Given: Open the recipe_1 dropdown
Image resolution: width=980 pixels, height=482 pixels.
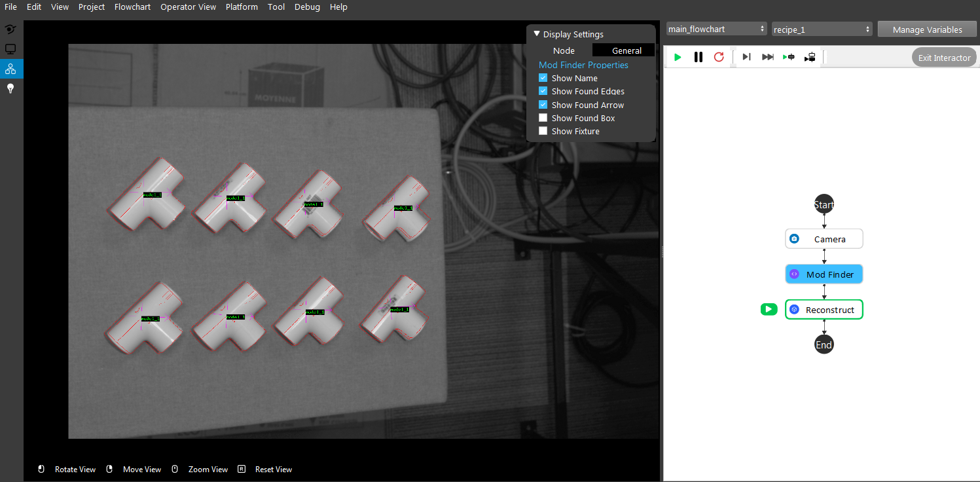Looking at the screenshot, I should (822, 29).
